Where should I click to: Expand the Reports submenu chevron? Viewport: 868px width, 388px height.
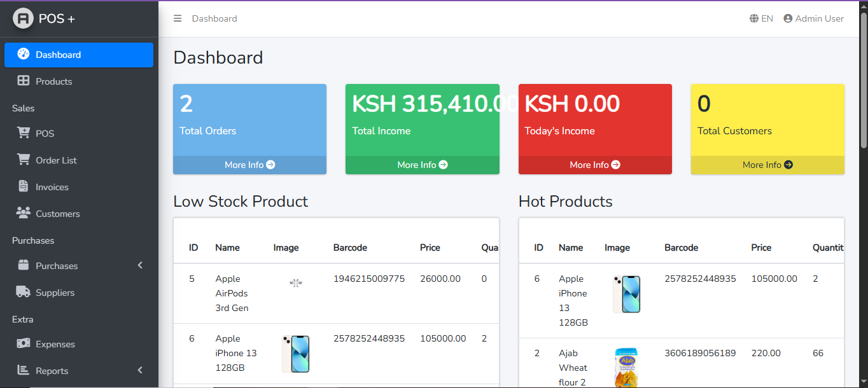coord(140,370)
